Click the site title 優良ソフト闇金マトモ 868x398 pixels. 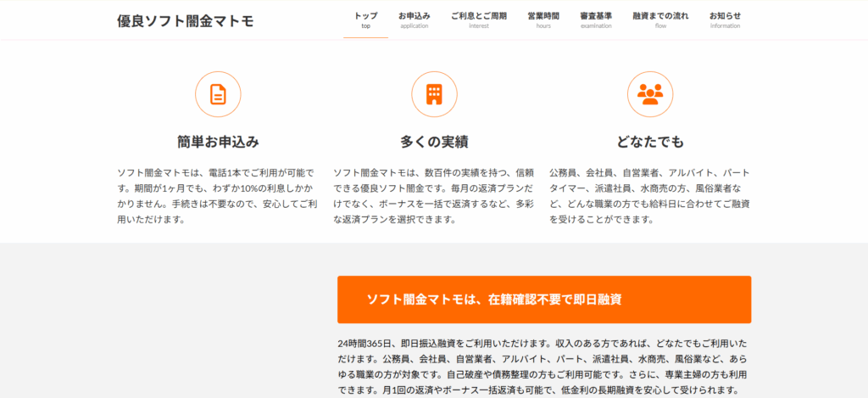coord(186,21)
